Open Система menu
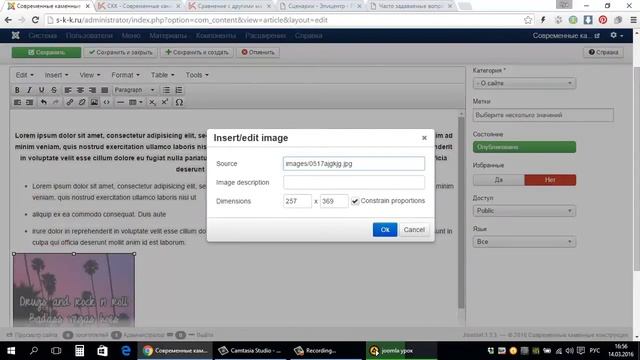 42,36
